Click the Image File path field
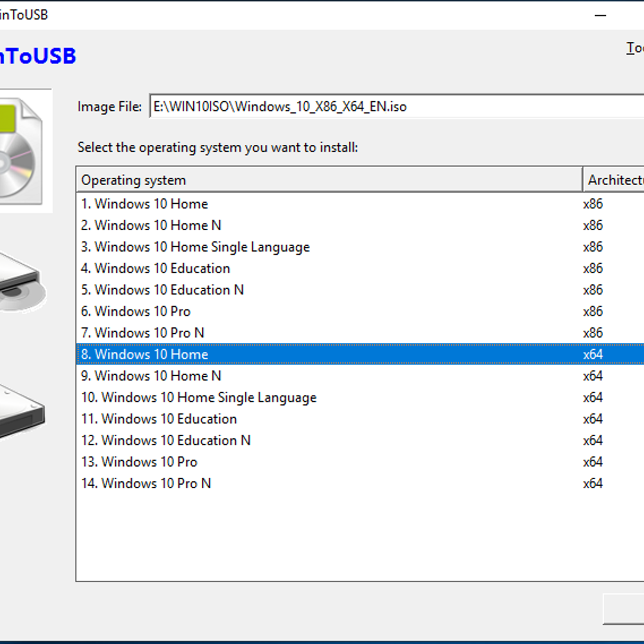The image size is (644, 644). coord(396,106)
